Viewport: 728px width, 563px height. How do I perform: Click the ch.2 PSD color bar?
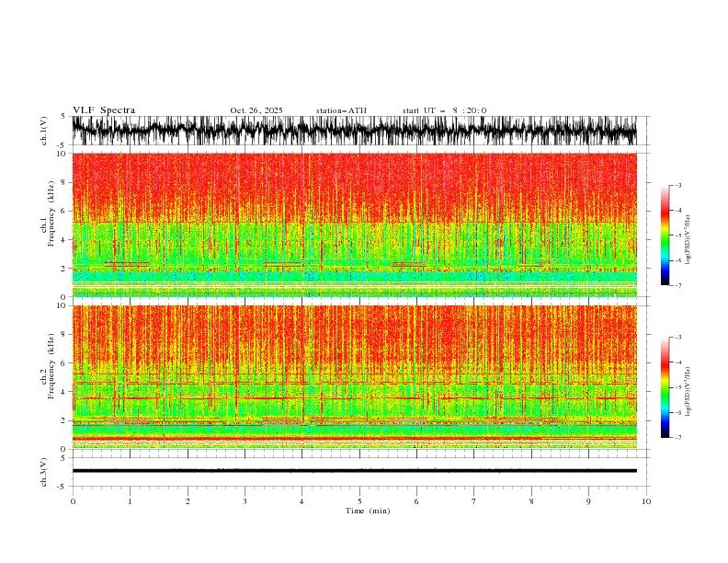[x=665, y=387]
